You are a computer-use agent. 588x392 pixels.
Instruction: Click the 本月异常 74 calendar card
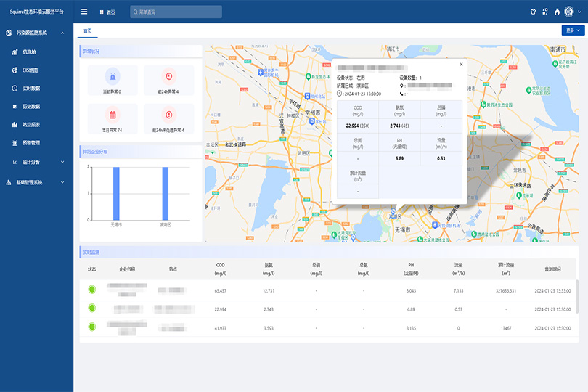[x=113, y=118]
